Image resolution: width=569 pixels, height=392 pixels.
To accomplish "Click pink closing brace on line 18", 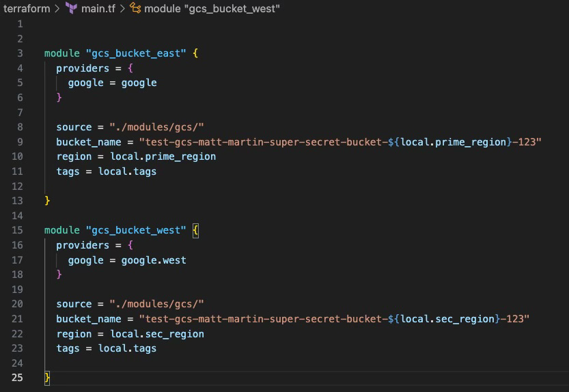I will (59, 275).
